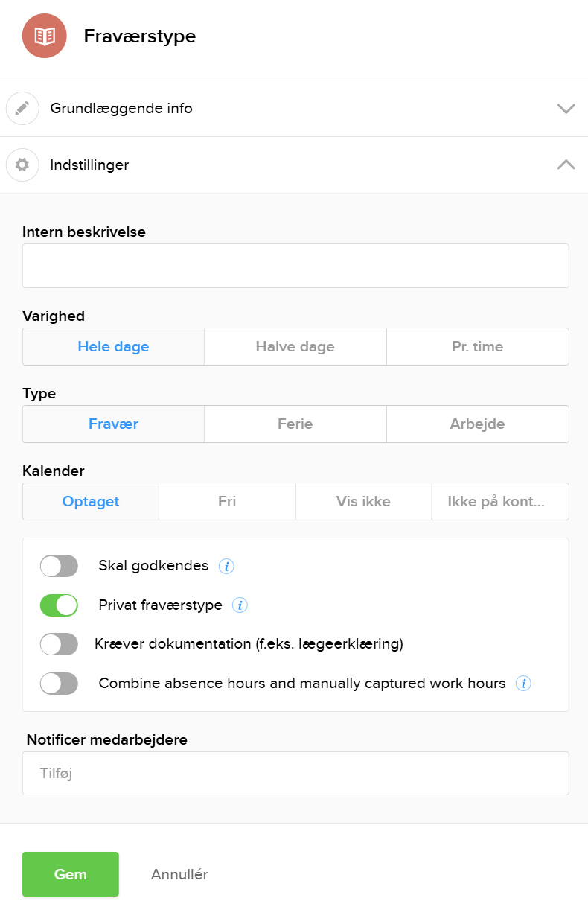588x901 pixels.
Task: Collapse the Indstillinger section
Action: (566, 165)
